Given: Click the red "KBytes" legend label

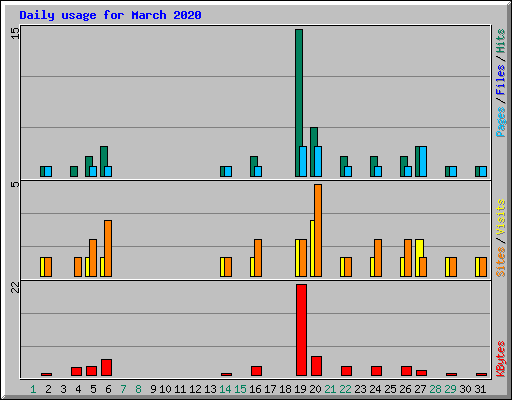Looking at the screenshot, I should coord(500,359).
